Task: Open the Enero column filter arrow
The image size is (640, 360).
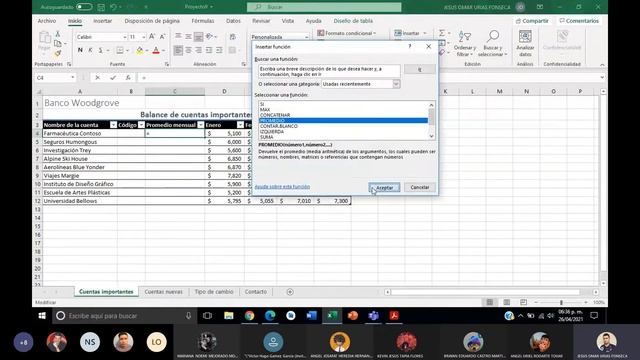Action: pyautogui.click(x=240, y=125)
